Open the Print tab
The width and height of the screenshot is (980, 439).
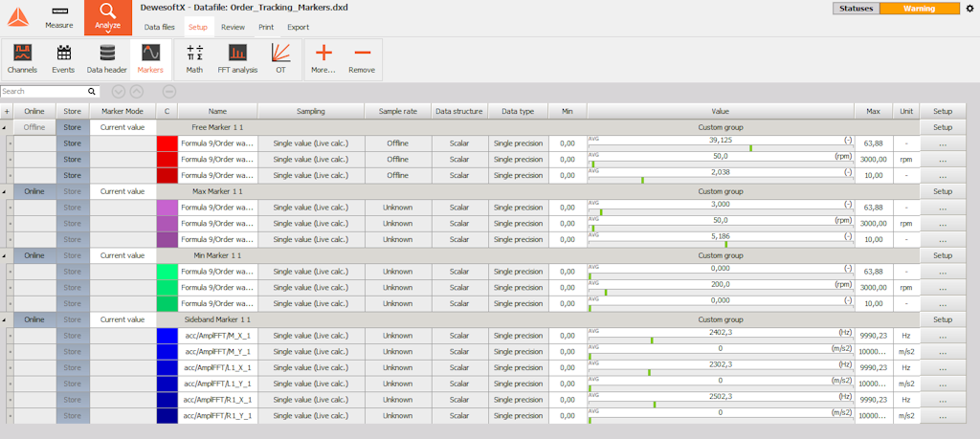[x=266, y=27]
